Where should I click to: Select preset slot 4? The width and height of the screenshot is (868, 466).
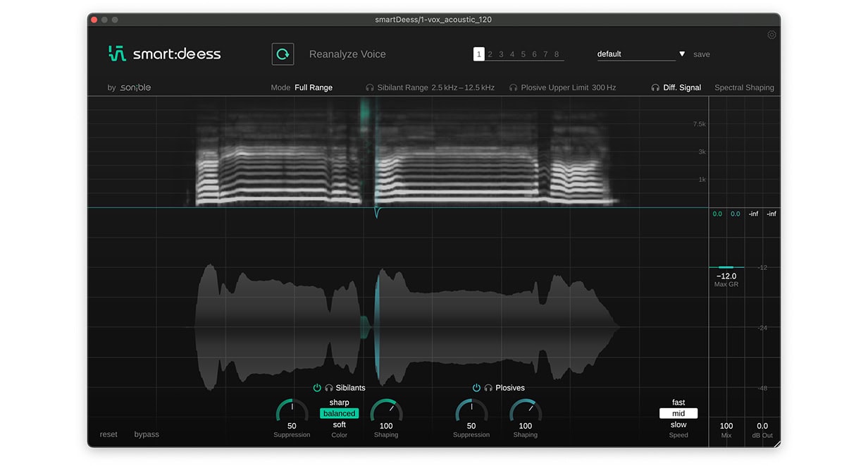(x=512, y=54)
